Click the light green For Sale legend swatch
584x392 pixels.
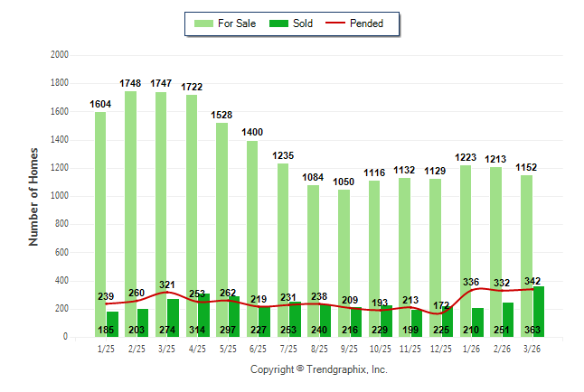coord(202,23)
